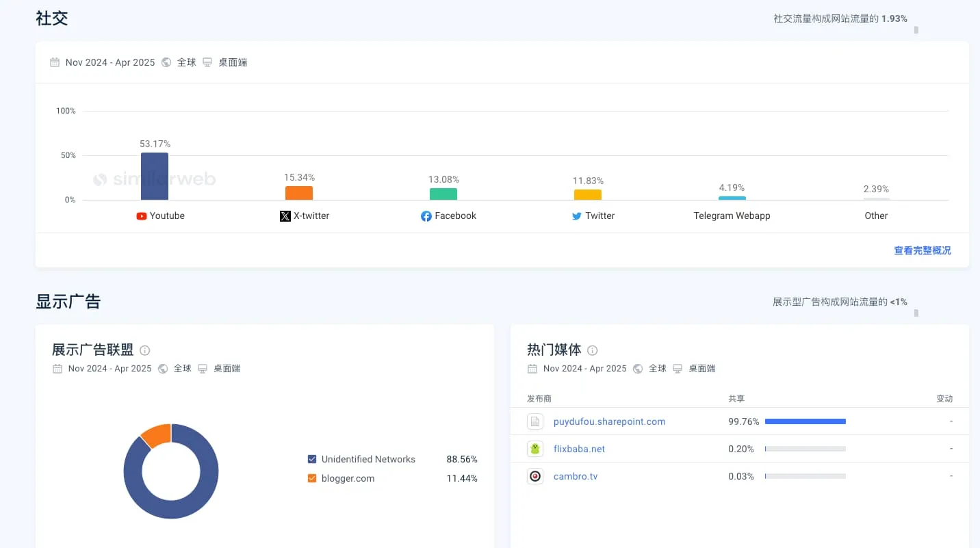Click the desktop icon in 热门媒体 panel
Image resolution: width=980 pixels, height=548 pixels.
coord(678,369)
